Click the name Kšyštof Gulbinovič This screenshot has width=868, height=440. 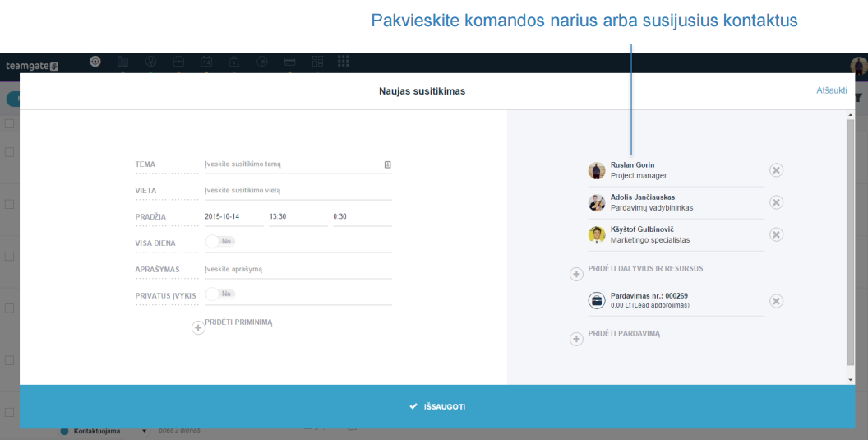click(x=642, y=229)
